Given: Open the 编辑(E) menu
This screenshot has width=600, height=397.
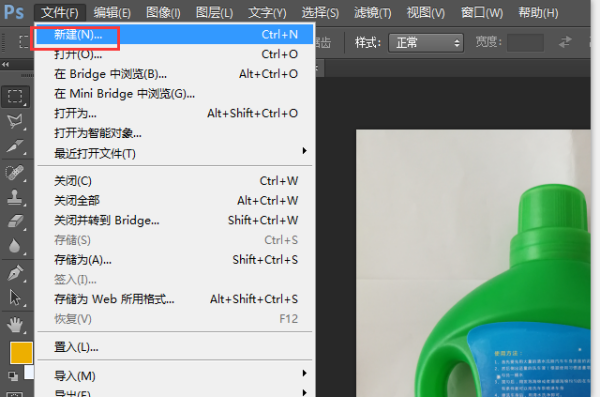Looking at the screenshot, I should click(112, 13).
